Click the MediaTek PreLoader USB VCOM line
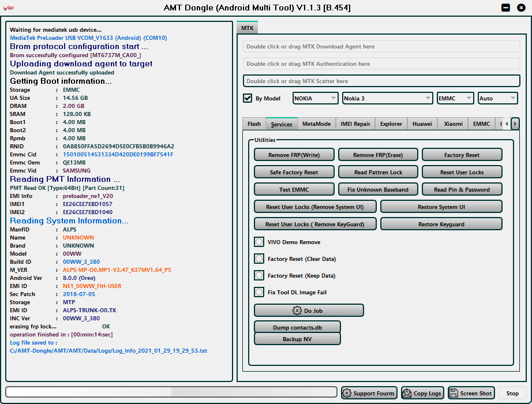 tap(88, 38)
